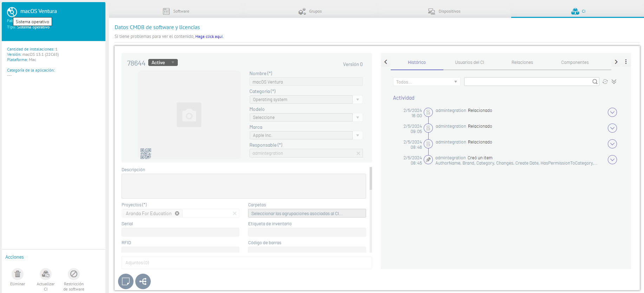Switch to the Grupos tab
Screen dimensions: 644x293
pyautogui.click(x=310, y=11)
